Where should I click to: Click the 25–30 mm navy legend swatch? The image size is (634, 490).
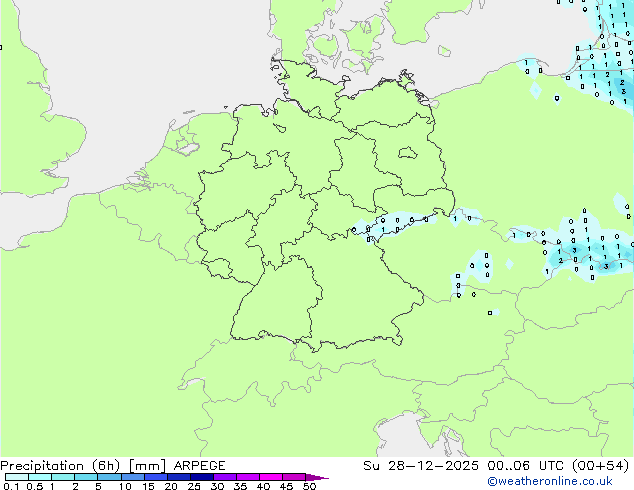[x=201, y=477]
